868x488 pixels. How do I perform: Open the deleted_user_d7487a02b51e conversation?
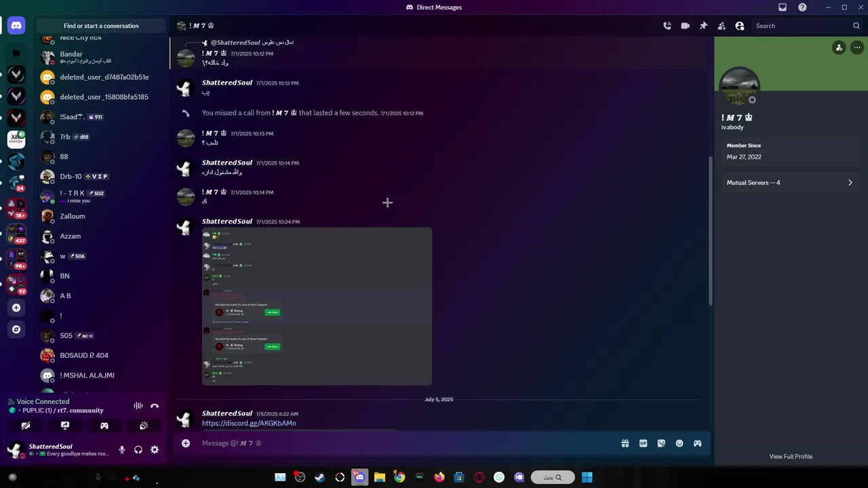tap(101, 77)
